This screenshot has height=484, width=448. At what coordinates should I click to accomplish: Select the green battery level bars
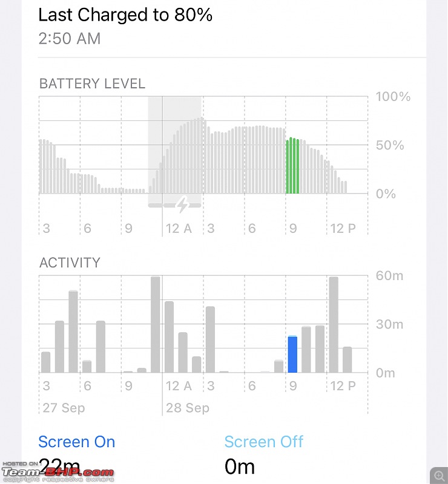click(x=292, y=165)
